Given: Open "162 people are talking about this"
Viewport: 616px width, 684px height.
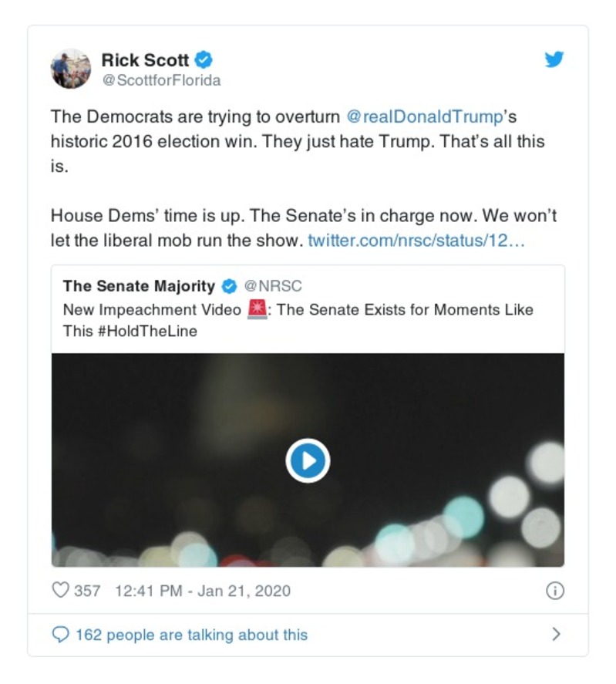Looking at the screenshot, I should (191, 635).
